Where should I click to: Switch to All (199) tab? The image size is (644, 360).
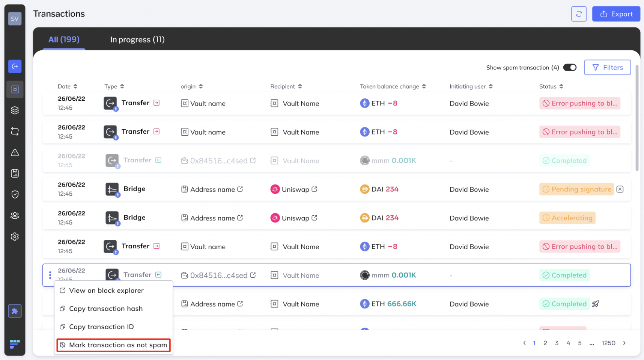point(64,39)
